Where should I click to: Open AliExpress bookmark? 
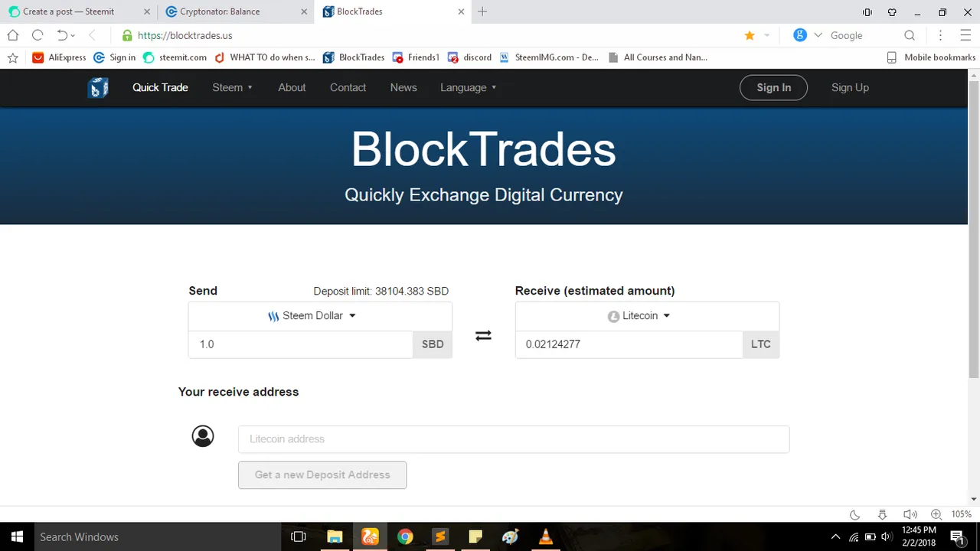[59, 57]
